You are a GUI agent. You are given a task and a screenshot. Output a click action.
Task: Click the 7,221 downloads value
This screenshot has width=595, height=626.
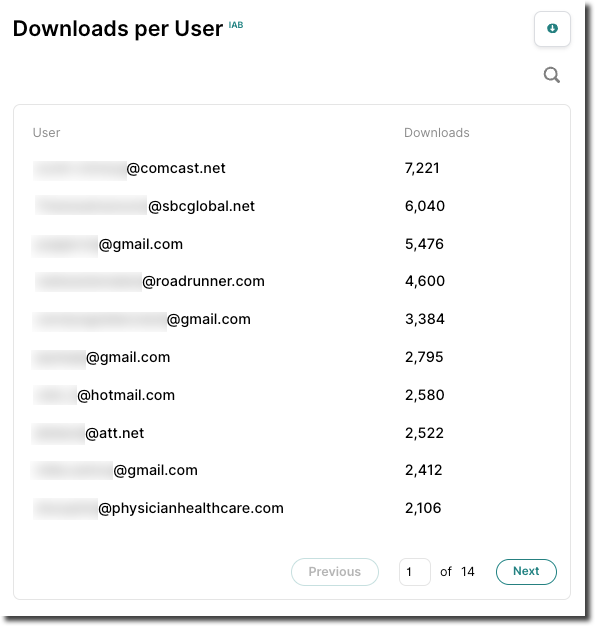[422, 168]
